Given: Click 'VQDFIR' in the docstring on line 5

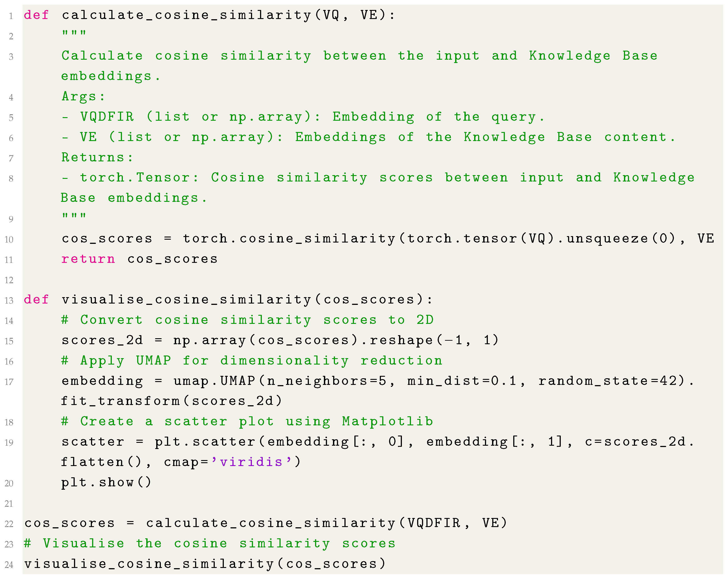Looking at the screenshot, I should (x=107, y=117).
